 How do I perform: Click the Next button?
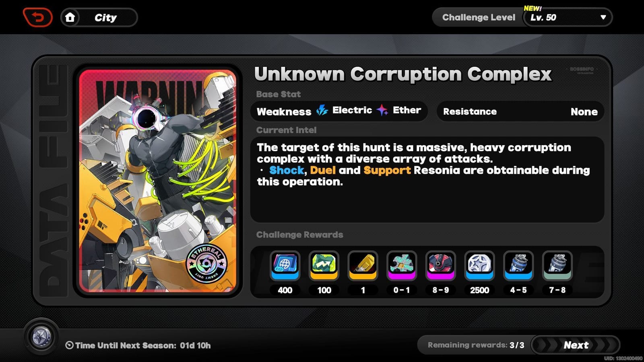point(576,345)
